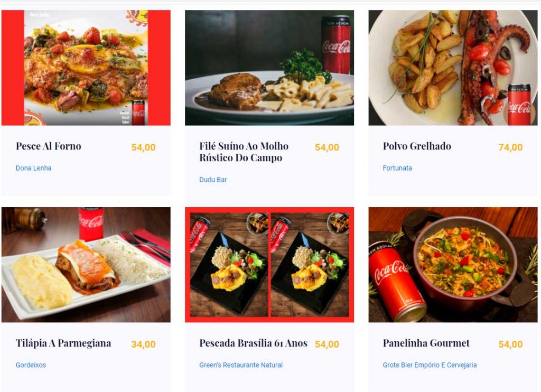The height and width of the screenshot is (392, 541).
Task: Open the Filé Suíno dish photo
Action: [269, 68]
